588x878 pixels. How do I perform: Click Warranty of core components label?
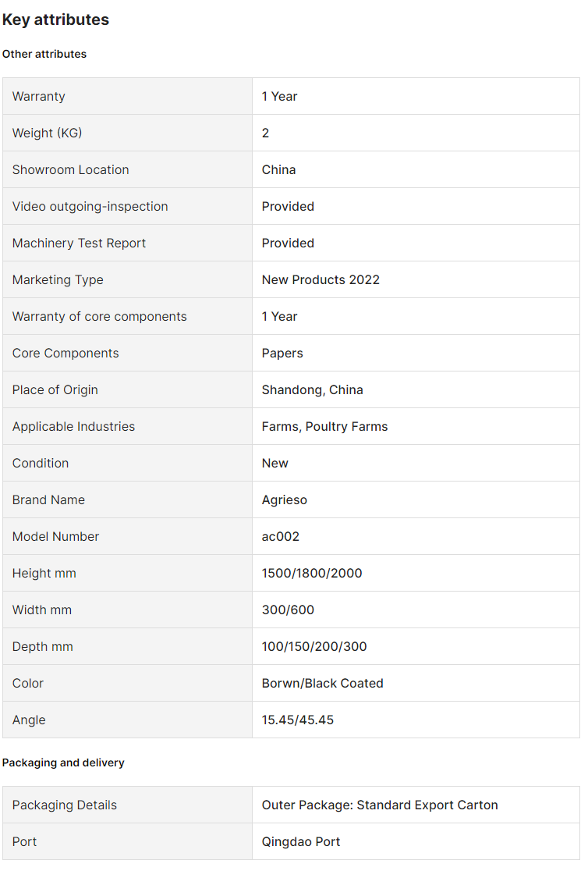[x=100, y=316]
